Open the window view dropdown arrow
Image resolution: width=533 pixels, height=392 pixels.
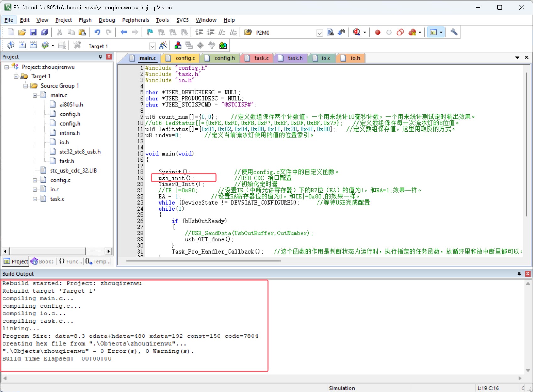(441, 32)
